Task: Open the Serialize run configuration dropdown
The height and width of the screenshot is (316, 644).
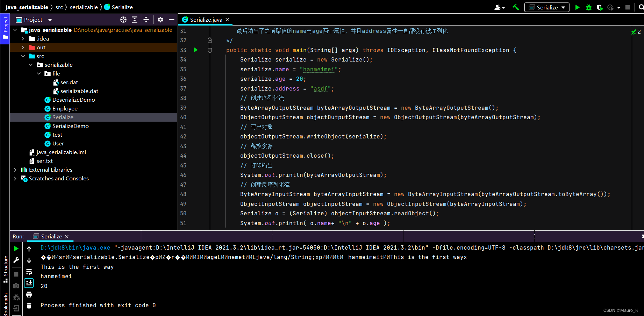Action: (x=547, y=7)
